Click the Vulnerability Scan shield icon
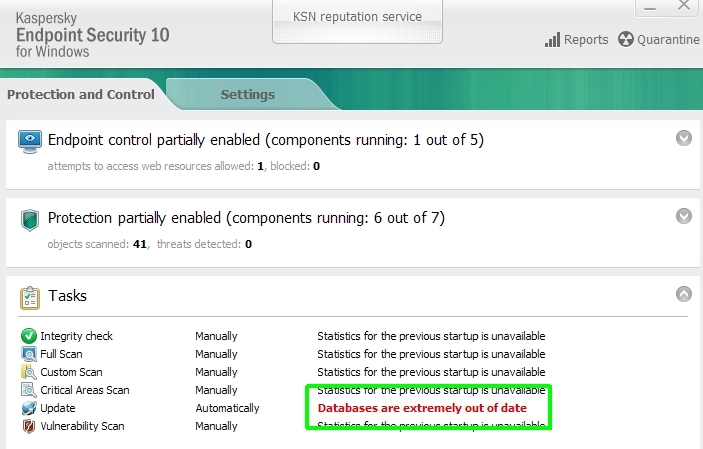The image size is (703, 449). (29, 426)
